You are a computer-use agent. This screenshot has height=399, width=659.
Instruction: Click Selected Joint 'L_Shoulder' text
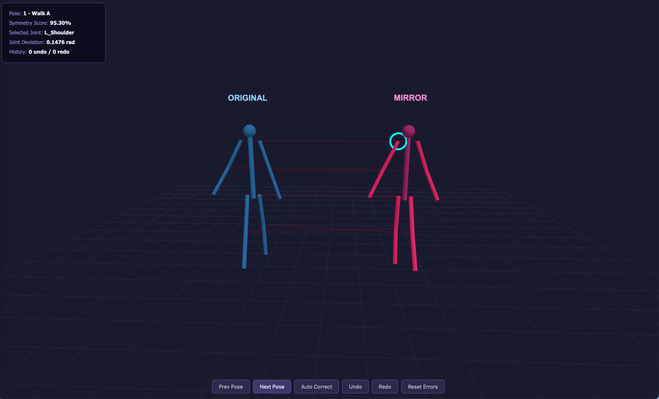point(59,32)
